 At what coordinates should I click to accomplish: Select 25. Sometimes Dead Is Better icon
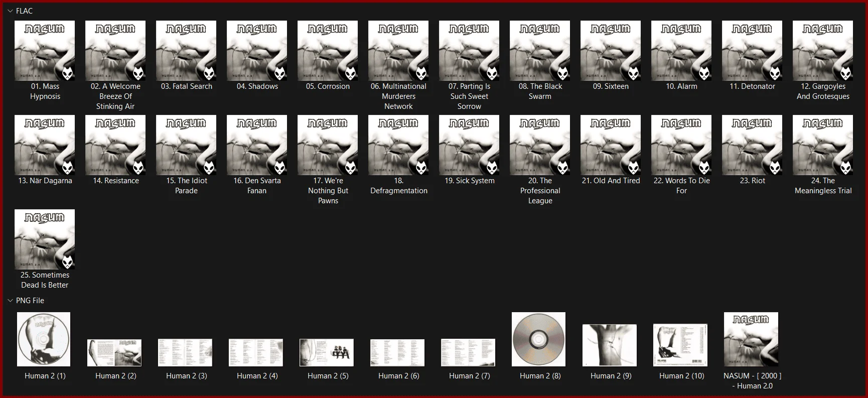pos(45,239)
